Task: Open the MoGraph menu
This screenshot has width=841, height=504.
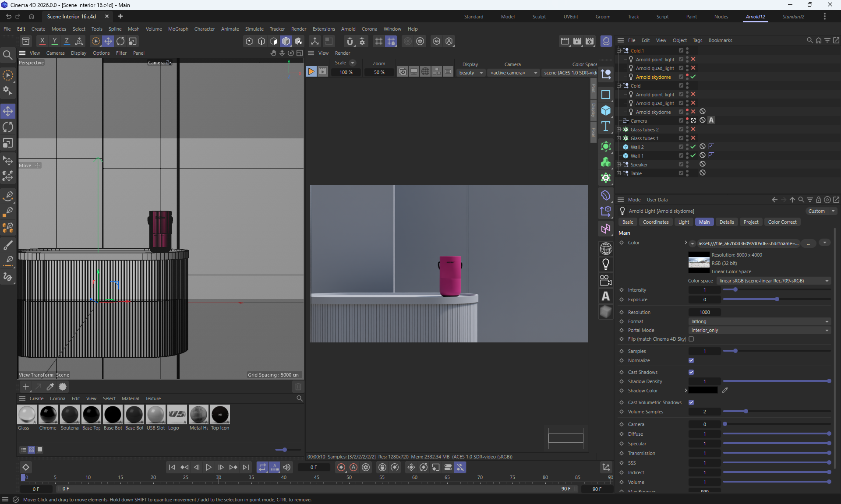Action: 178,29
